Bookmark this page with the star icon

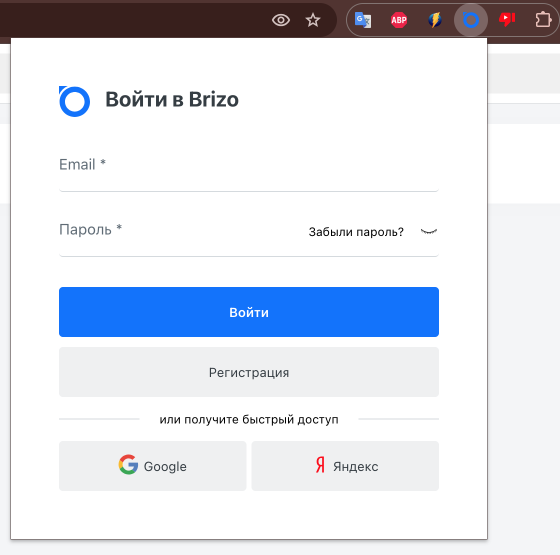(x=313, y=20)
